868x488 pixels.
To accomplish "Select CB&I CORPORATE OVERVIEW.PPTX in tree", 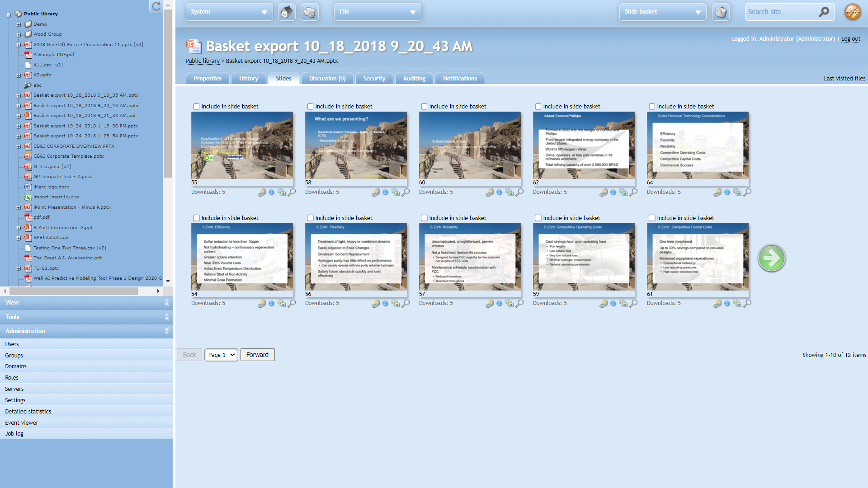I will [x=74, y=146].
